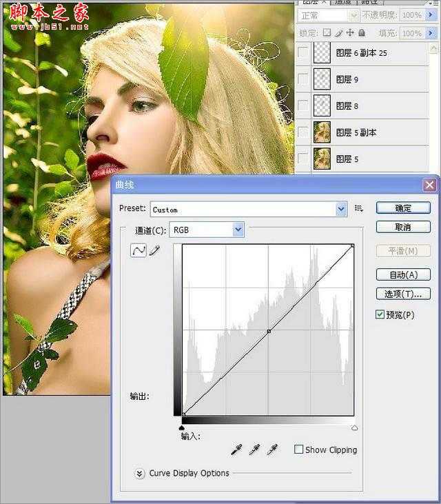The height and width of the screenshot is (504, 441).
Task: Click the Smooth button
Action: click(403, 251)
